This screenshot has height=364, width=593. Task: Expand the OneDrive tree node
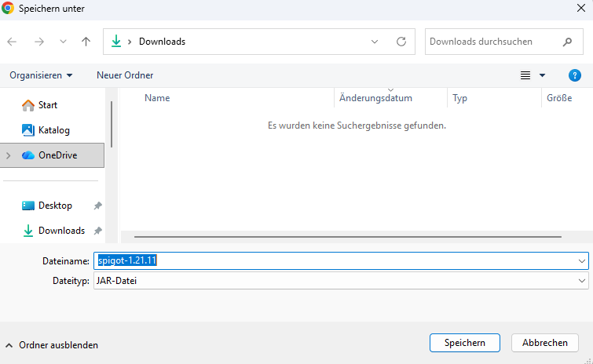[x=9, y=155]
